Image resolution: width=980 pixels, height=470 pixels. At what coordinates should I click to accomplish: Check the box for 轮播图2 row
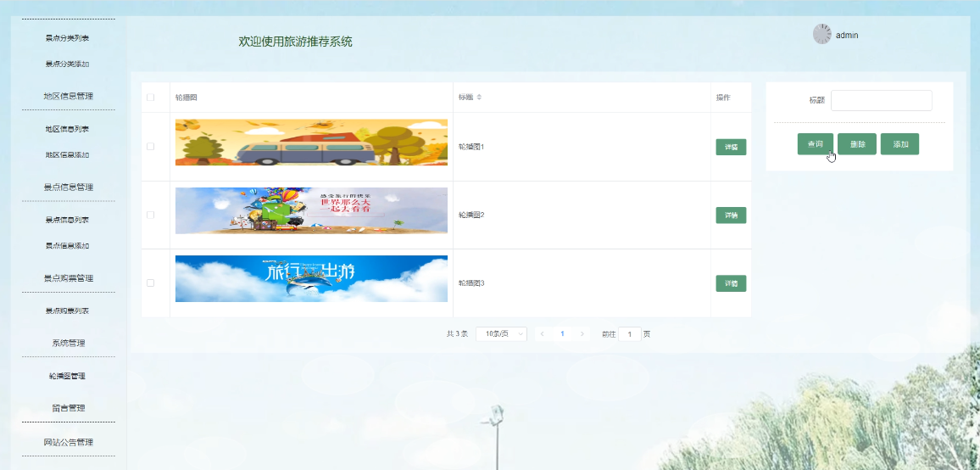pyautogui.click(x=150, y=215)
